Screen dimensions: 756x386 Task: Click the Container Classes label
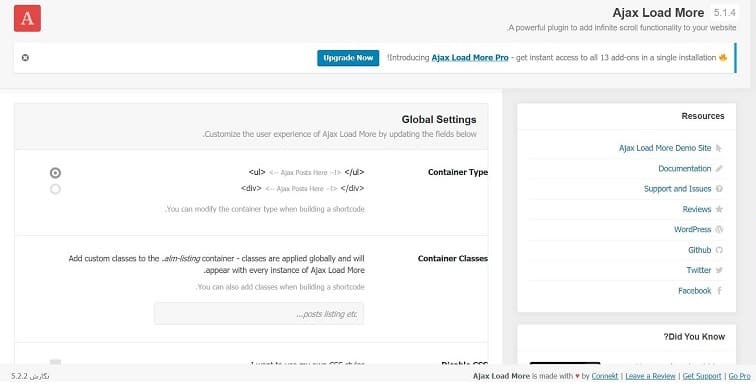point(453,258)
